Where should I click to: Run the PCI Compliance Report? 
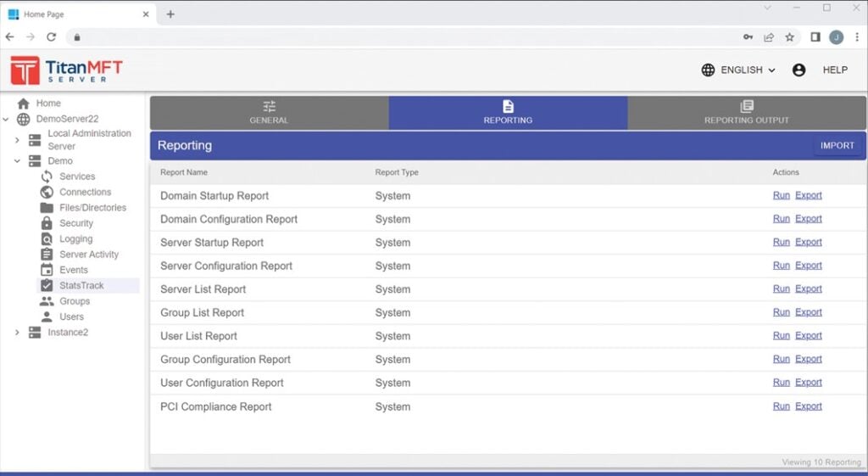(781, 406)
